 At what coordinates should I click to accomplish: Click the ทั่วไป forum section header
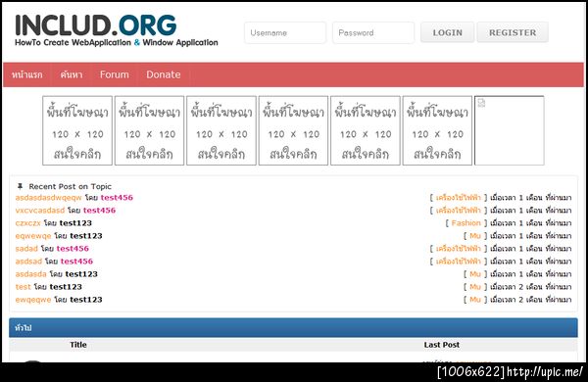(293, 328)
